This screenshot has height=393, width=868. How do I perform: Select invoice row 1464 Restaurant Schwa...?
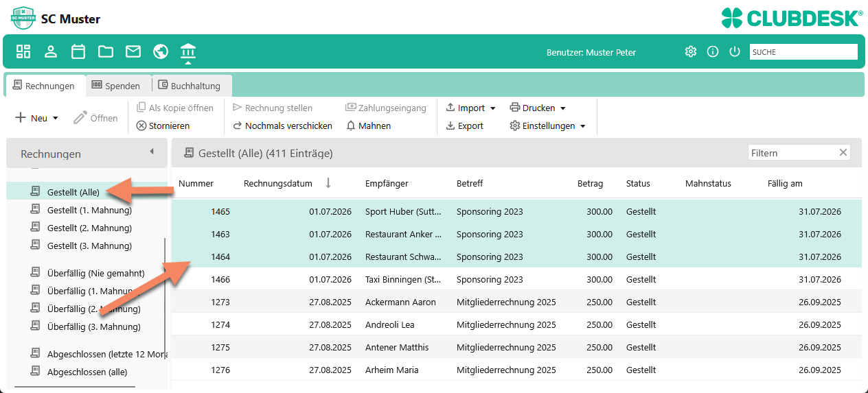pyautogui.click(x=516, y=257)
